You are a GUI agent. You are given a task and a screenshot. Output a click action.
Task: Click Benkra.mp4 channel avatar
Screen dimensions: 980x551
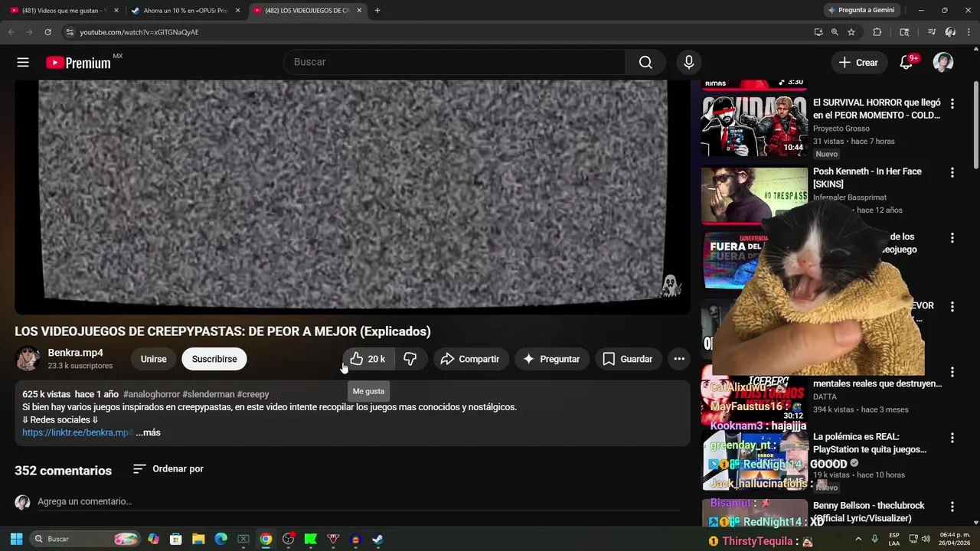(x=28, y=358)
